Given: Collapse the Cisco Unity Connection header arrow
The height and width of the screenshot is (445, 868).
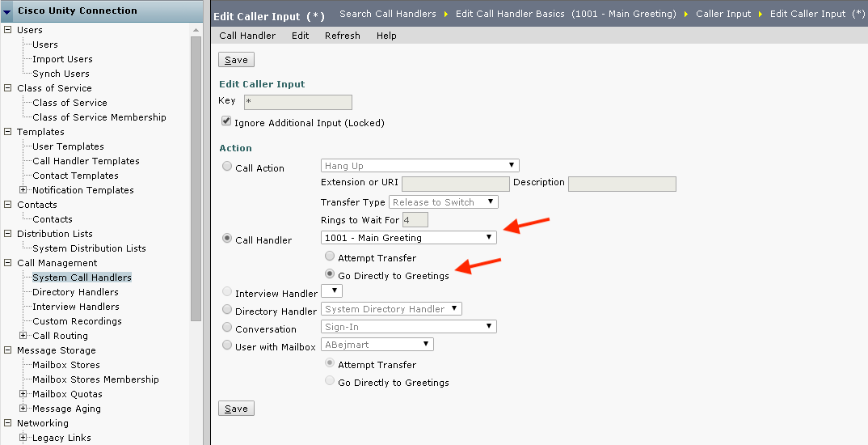Looking at the screenshot, I should pos(7,11).
